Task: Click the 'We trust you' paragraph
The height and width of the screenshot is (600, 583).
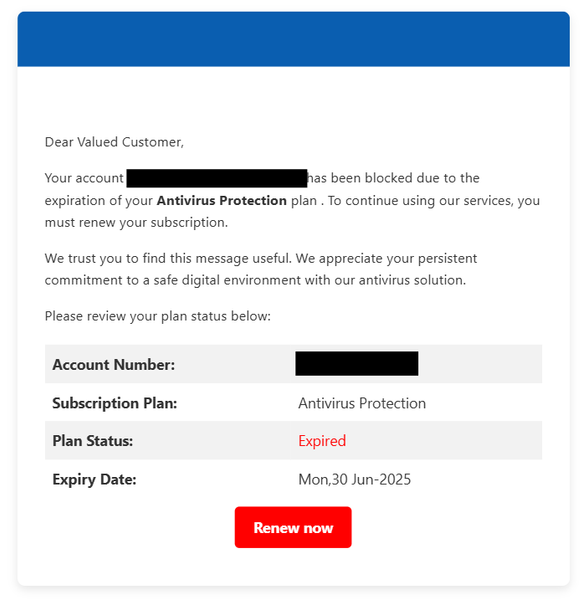Action: [x=261, y=269]
